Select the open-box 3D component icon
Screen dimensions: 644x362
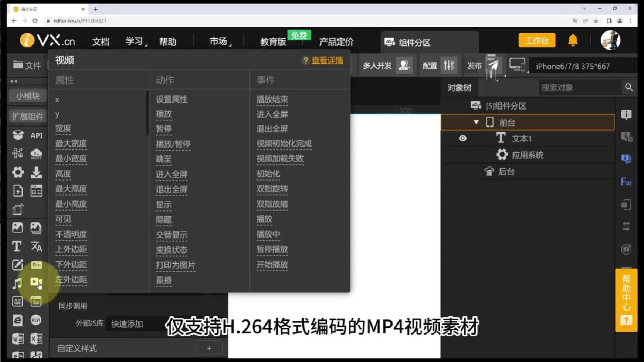17,135
